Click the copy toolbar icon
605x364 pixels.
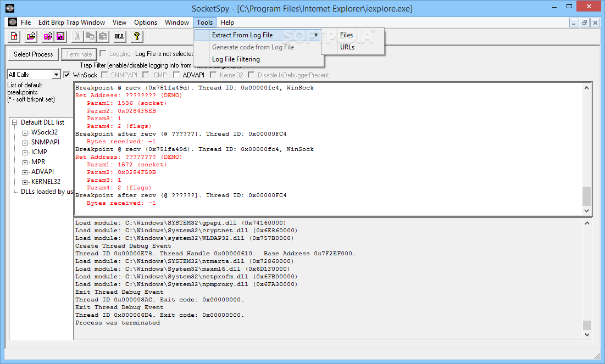click(x=90, y=37)
